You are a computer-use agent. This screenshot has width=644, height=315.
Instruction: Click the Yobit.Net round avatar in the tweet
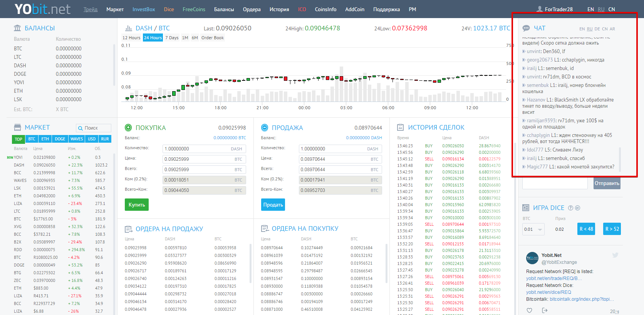coord(532,258)
